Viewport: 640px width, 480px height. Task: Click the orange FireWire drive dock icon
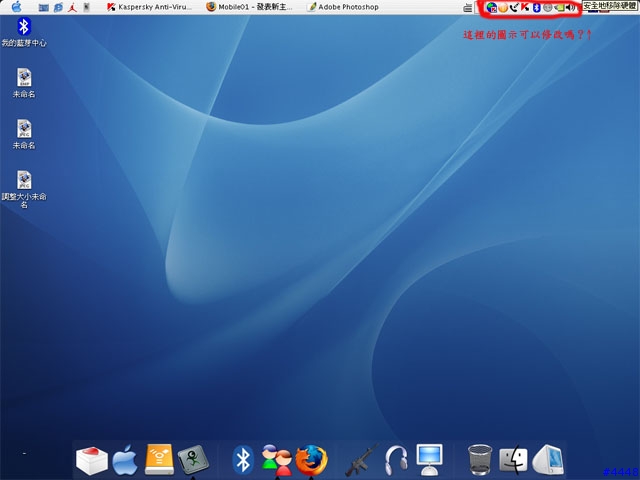(159, 459)
